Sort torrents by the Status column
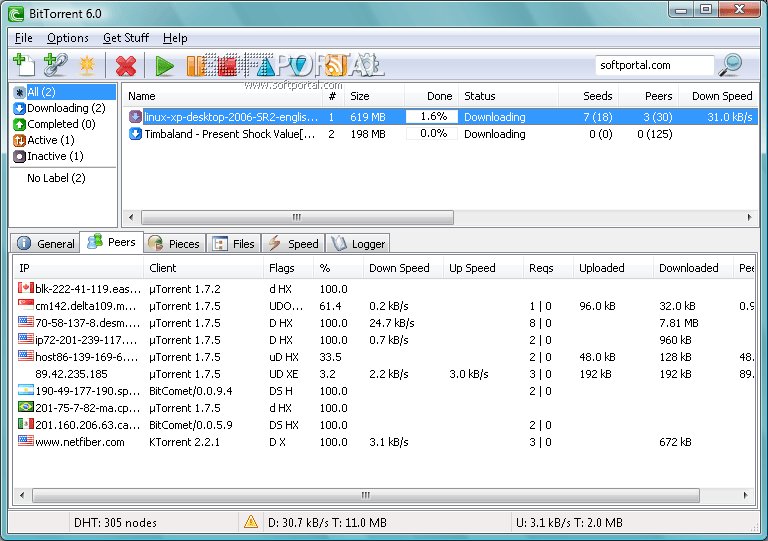768x541 pixels. click(508, 96)
